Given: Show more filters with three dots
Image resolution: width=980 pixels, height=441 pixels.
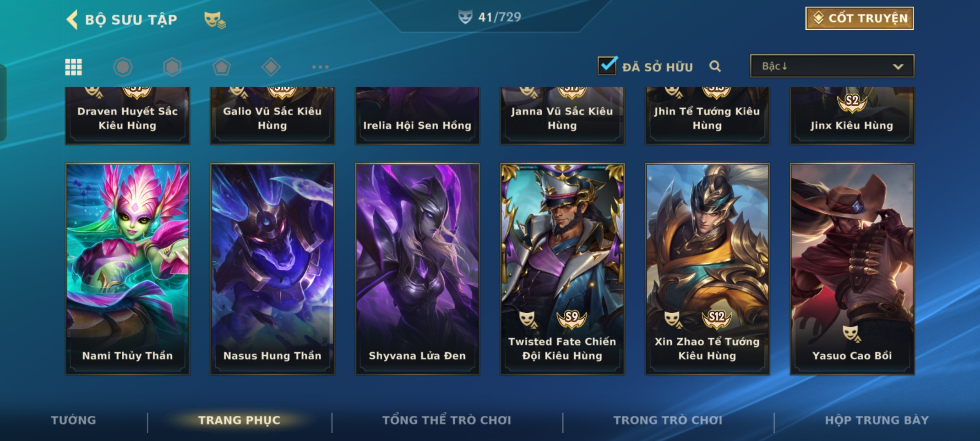Looking at the screenshot, I should (x=321, y=67).
